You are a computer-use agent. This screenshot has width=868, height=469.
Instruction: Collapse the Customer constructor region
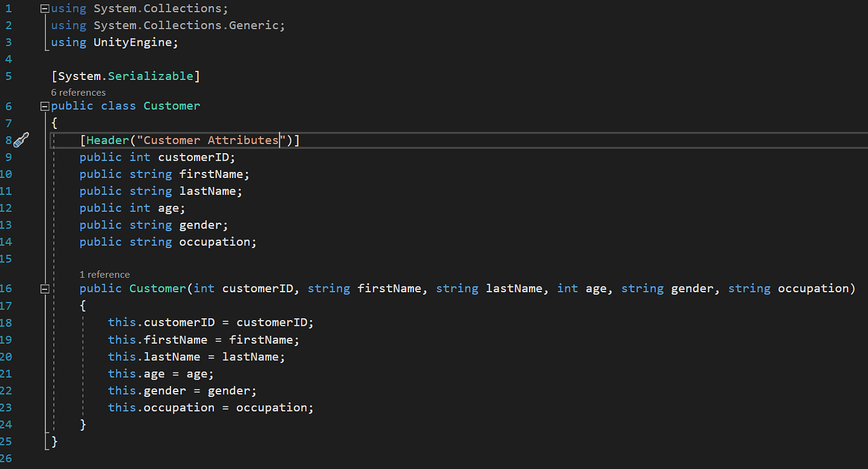43,288
